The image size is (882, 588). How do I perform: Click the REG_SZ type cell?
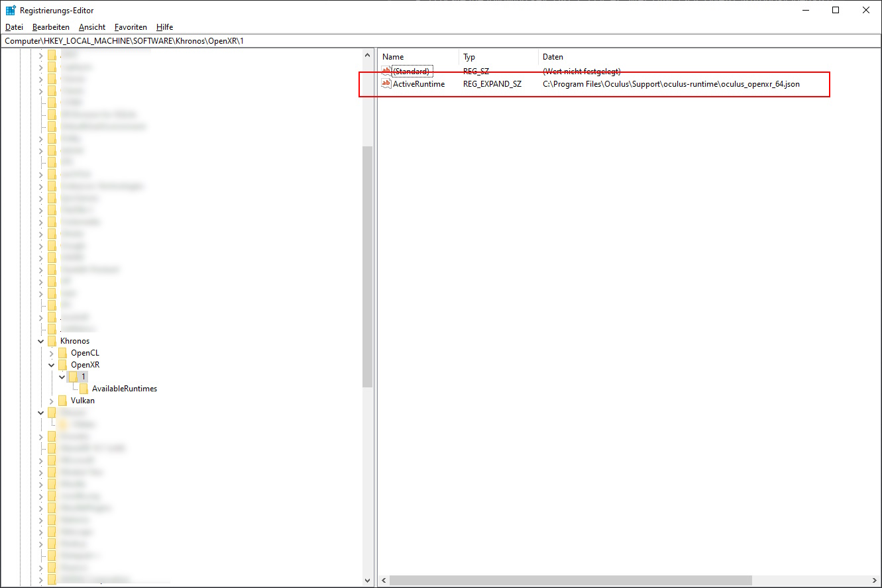coord(476,71)
